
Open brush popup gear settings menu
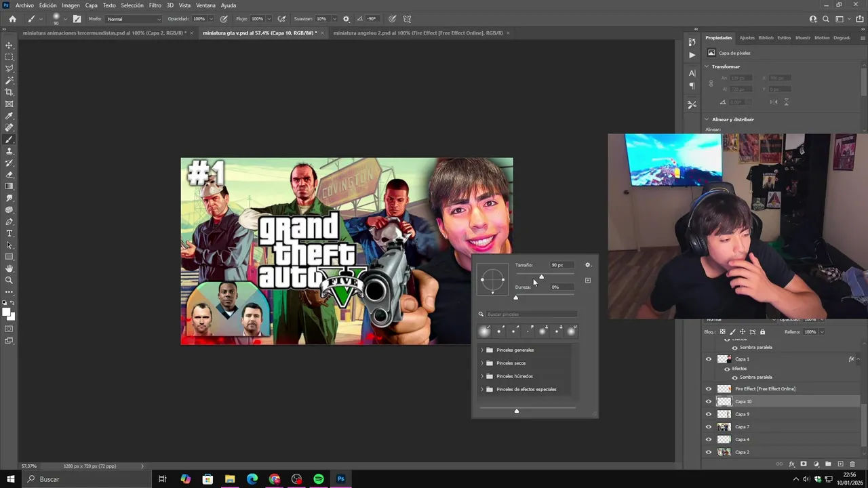588,265
